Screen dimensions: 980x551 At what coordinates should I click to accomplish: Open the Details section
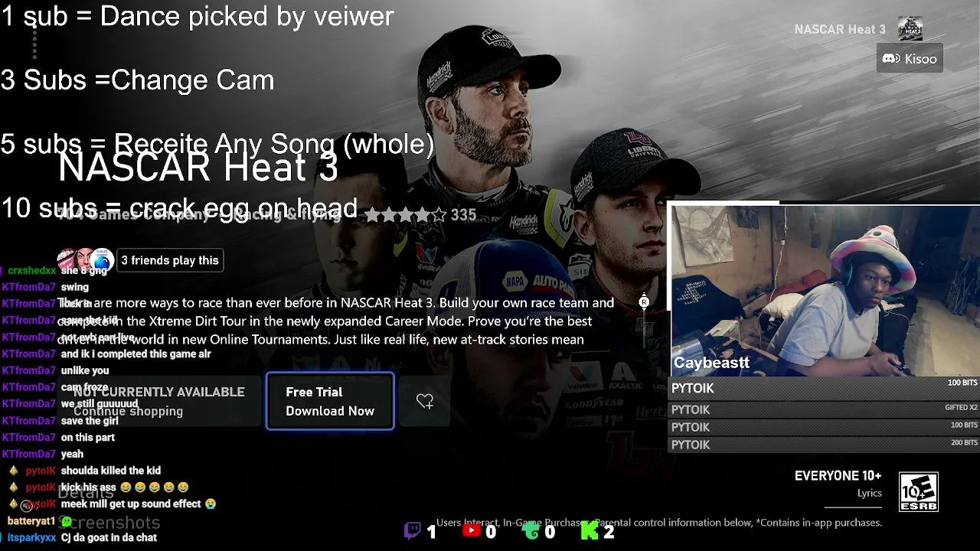point(85,493)
